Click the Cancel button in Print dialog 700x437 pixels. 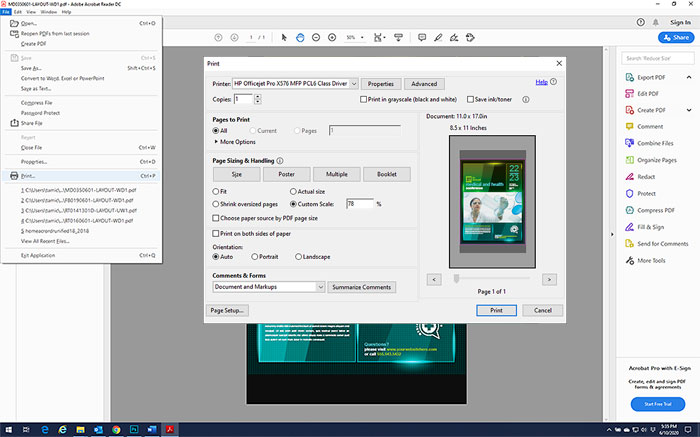[542, 310]
